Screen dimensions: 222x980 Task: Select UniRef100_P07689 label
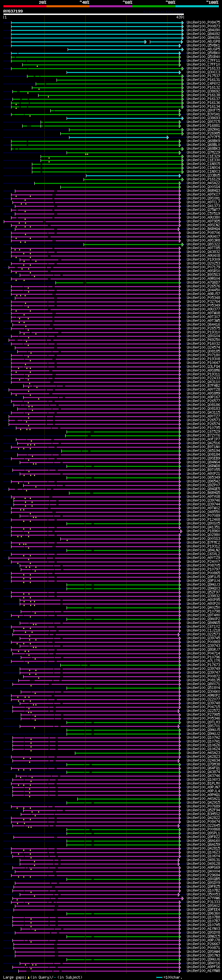(x=203, y=806)
